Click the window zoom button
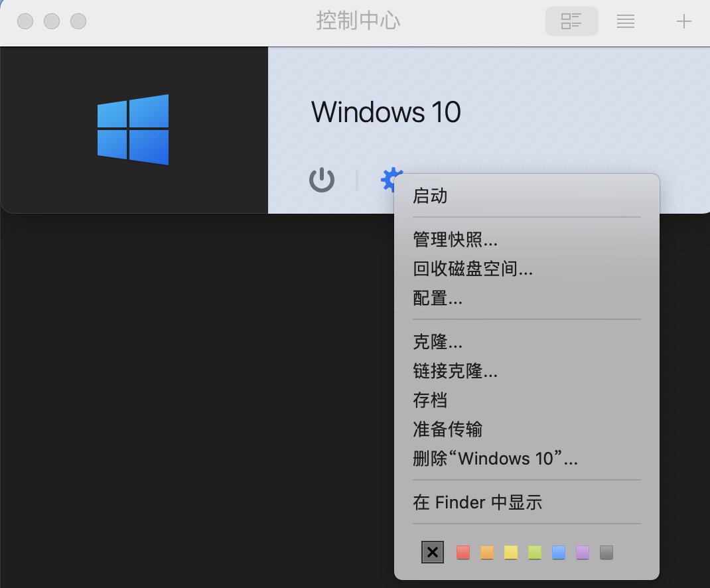 (x=78, y=21)
